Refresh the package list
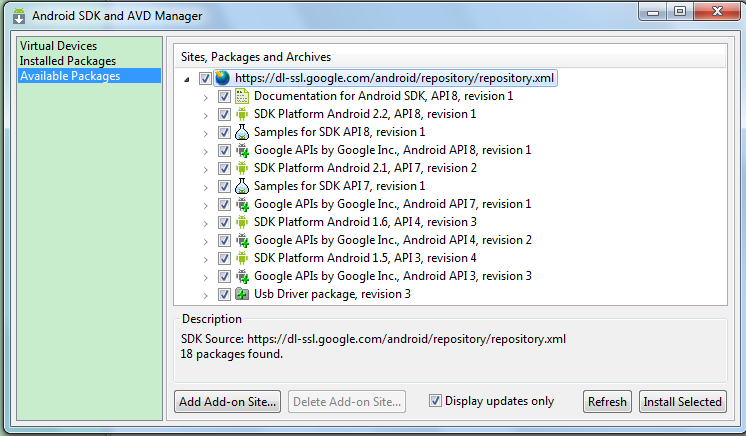This screenshot has height=436, width=746. [x=607, y=402]
